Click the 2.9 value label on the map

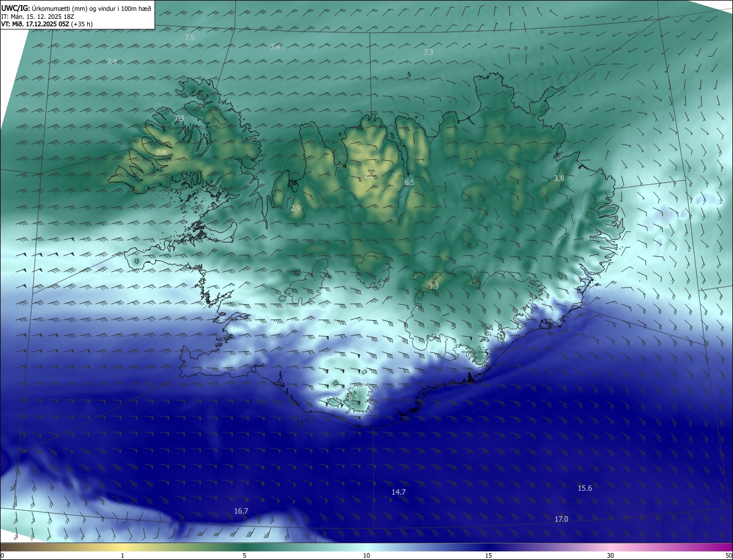pos(295,208)
